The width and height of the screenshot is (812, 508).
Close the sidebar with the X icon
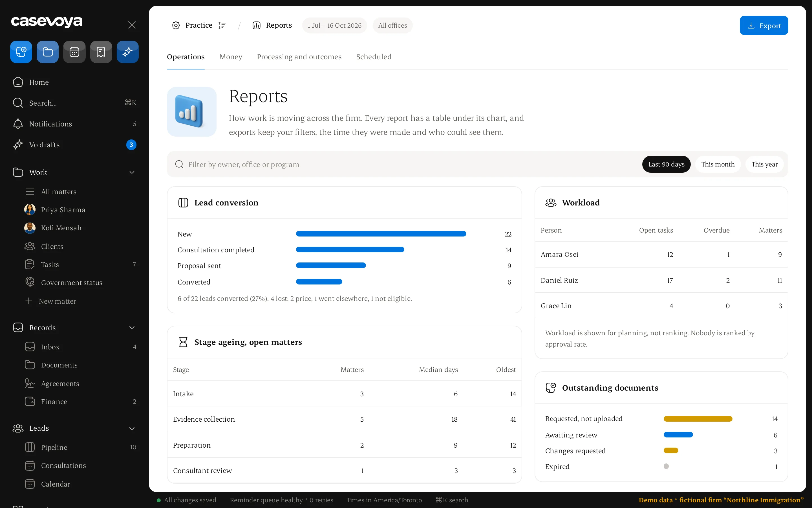tap(132, 25)
